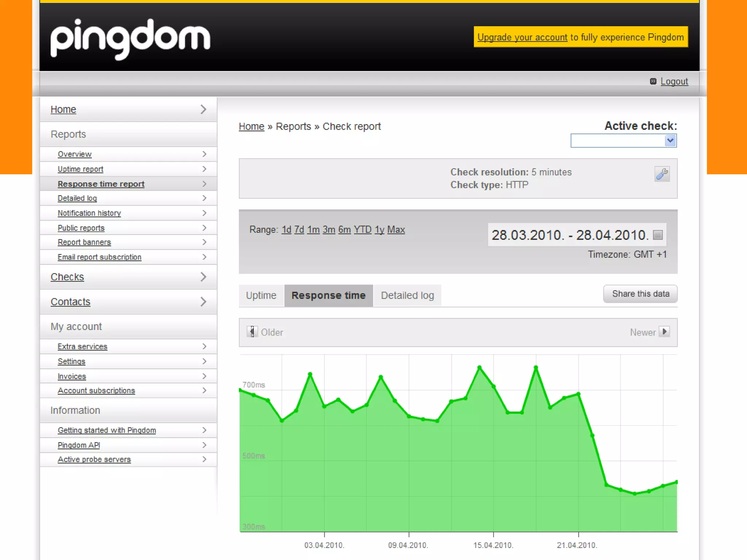Open Active probe servers link
The height and width of the screenshot is (560, 747).
tap(94, 460)
